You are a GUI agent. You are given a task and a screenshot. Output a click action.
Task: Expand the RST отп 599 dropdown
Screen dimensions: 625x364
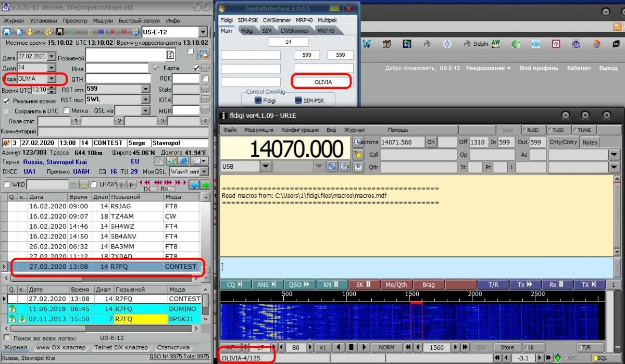[x=145, y=89]
